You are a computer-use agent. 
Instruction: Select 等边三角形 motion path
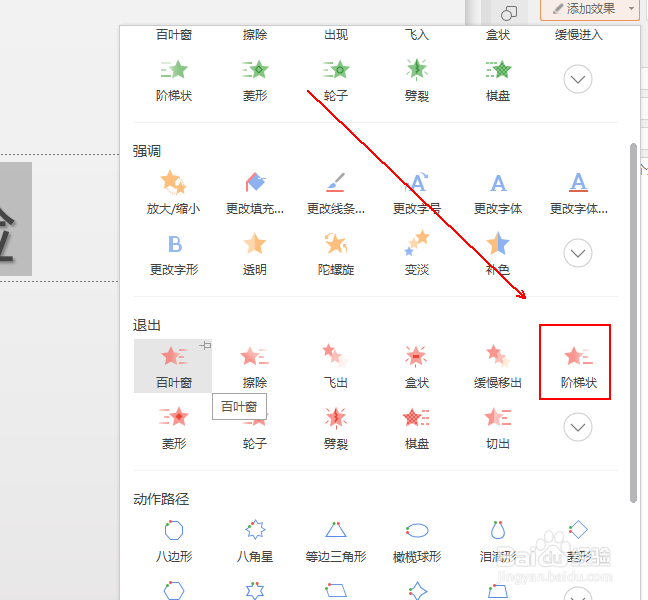pyautogui.click(x=336, y=540)
